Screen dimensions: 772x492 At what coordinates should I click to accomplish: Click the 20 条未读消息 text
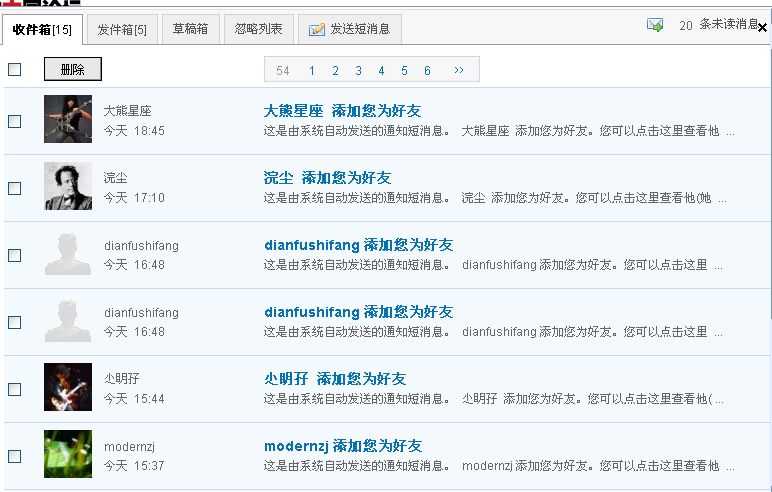(718, 25)
